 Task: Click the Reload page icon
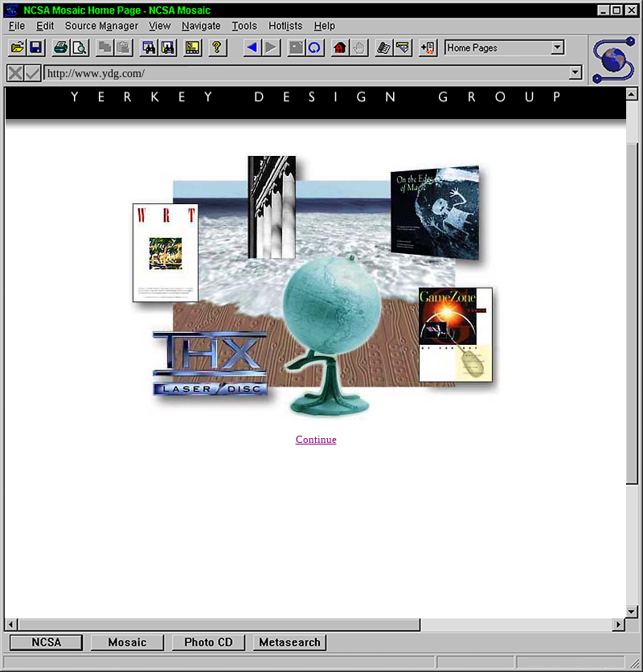314,48
